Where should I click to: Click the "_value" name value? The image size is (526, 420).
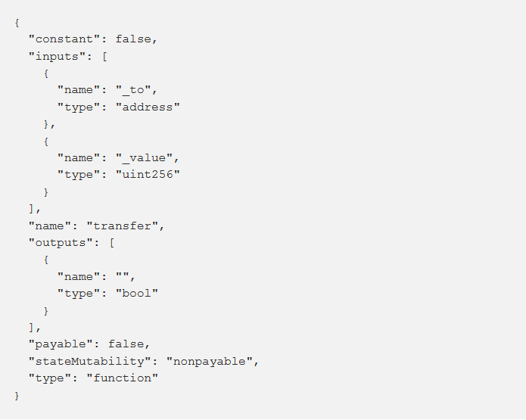(x=145, y=157)
